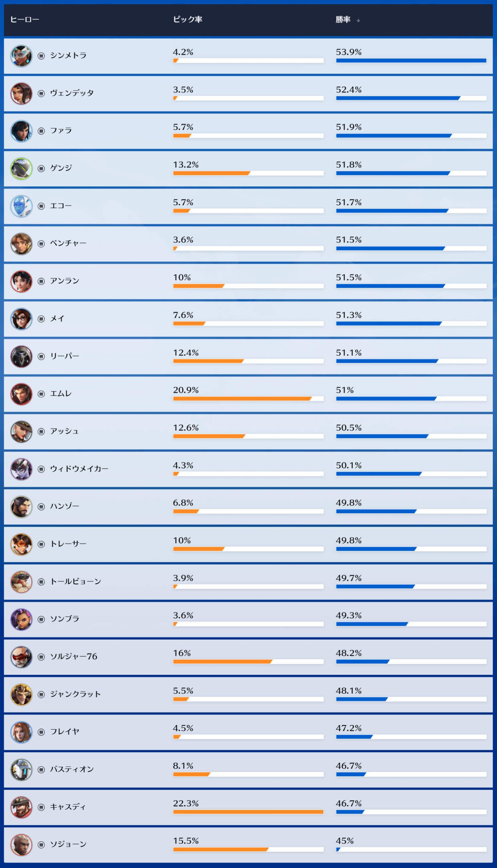Screen dimensions: 497x868
Task: Click Symmetra's hero portrait icon
Action: 21,56
